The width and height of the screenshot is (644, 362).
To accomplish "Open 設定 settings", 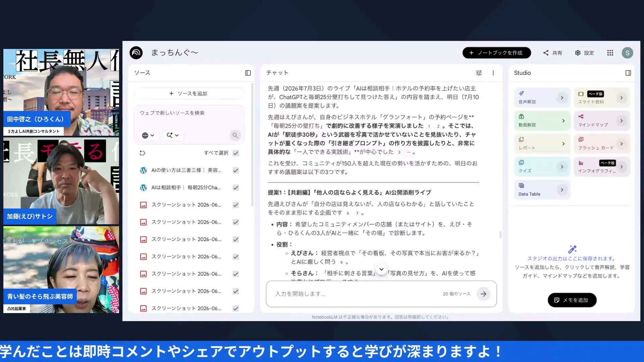I will pyautogui.click(x=585, y=53).
